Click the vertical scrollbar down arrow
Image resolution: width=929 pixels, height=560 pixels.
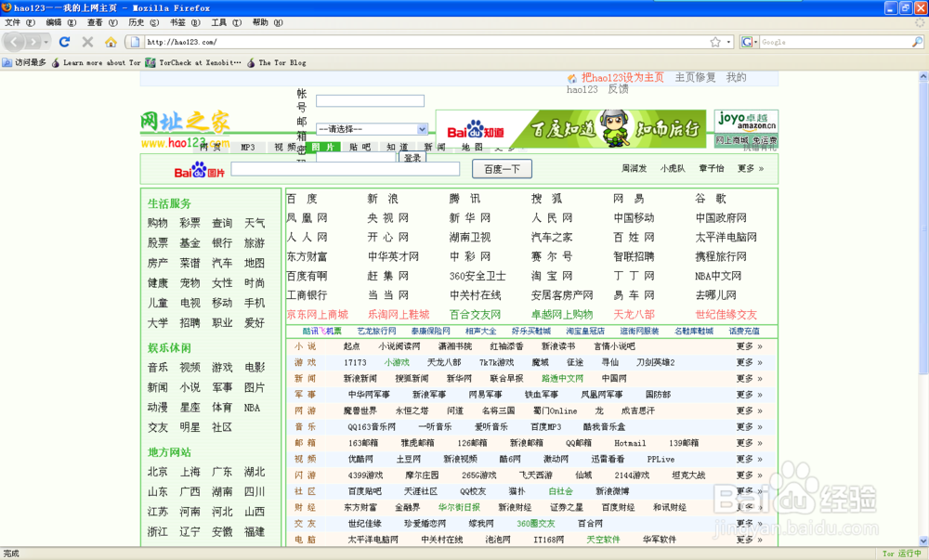(x=923, y=540)
